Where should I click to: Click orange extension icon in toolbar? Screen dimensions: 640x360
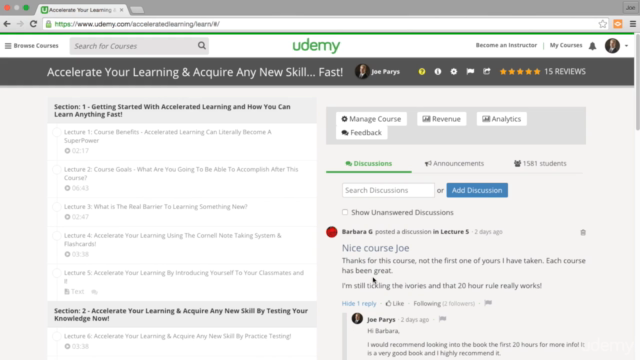point(618,24)
